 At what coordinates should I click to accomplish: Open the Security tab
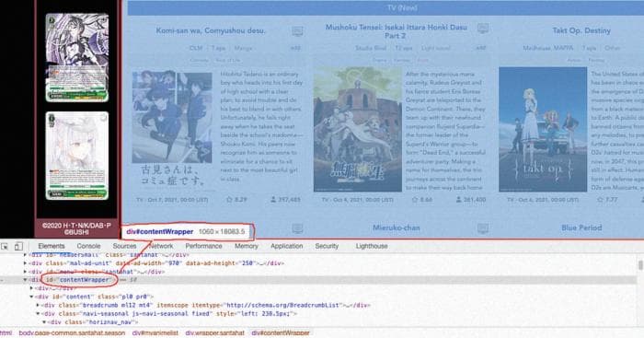[327, 246]
